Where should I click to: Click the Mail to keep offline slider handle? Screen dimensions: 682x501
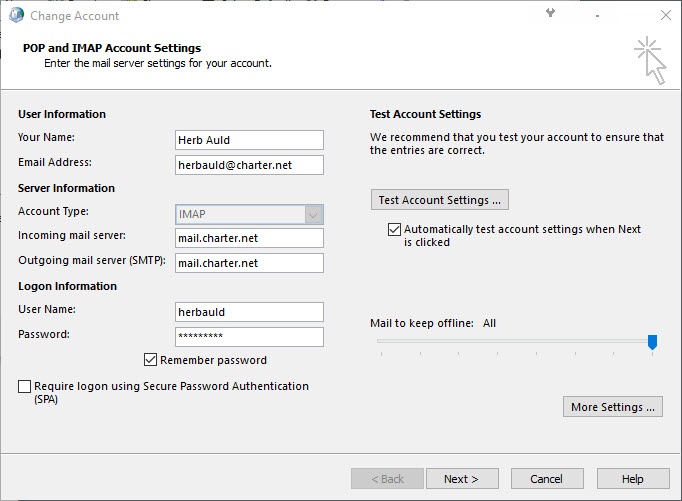(652, 342)
